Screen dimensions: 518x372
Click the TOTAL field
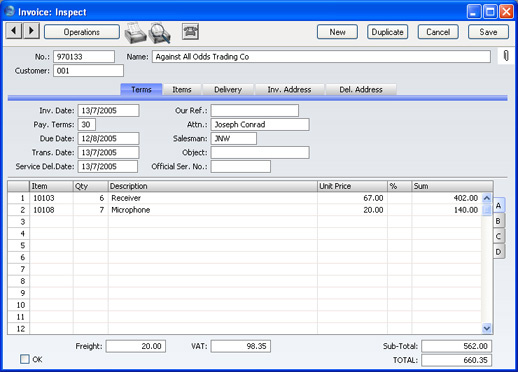click(x=456, y=360)
